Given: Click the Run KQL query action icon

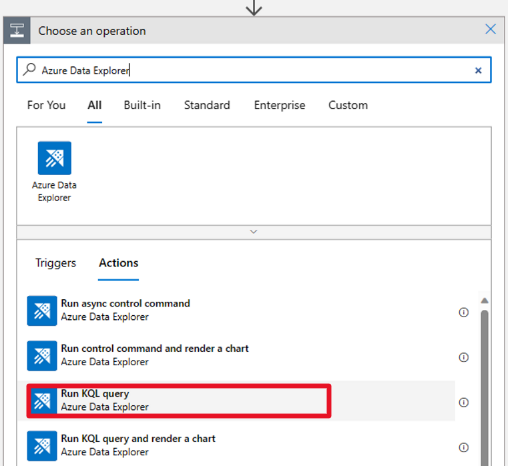Looking at the screenshot, I should point(42,401).
